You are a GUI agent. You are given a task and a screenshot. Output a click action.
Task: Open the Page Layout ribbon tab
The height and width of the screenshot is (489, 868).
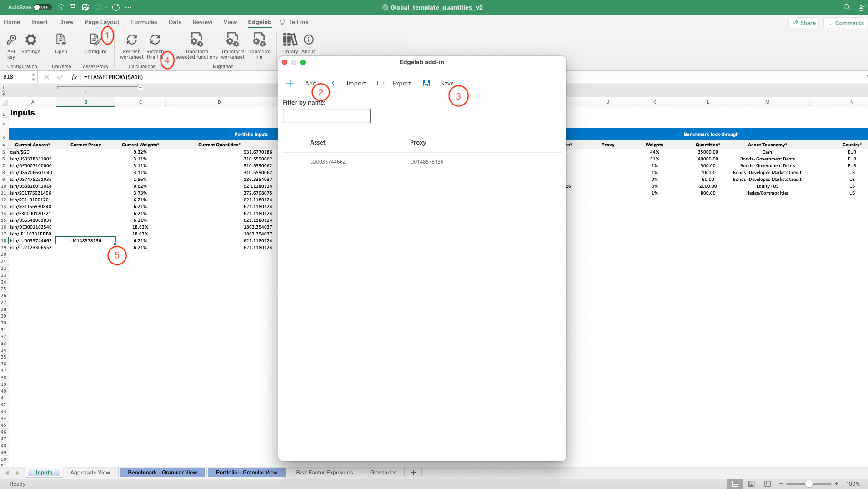tap(102, 22)
